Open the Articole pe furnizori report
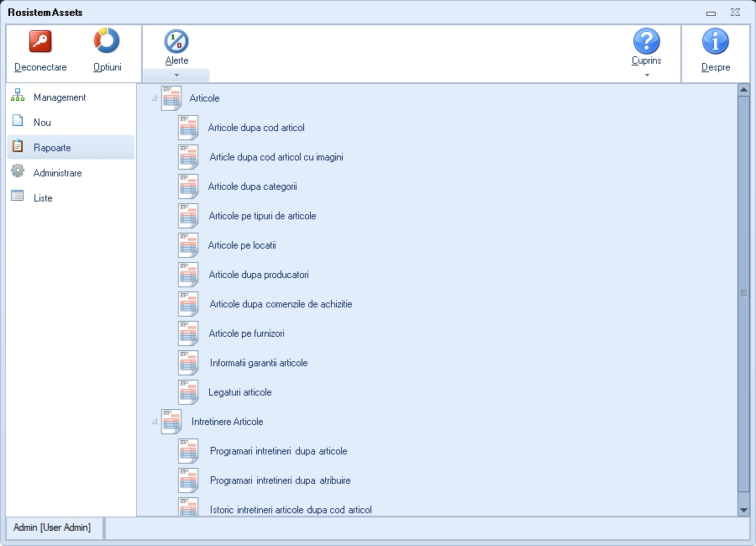This screenshot has height=546, width=756. pos(246,333)
